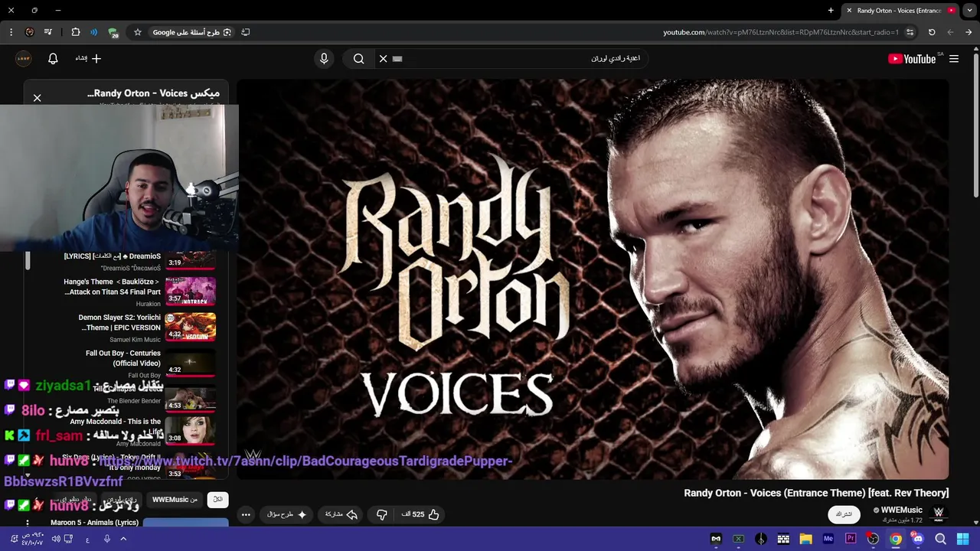Click the browser address bar URL
The width and height of the screenshot is (980, 551).
(781, 32)
